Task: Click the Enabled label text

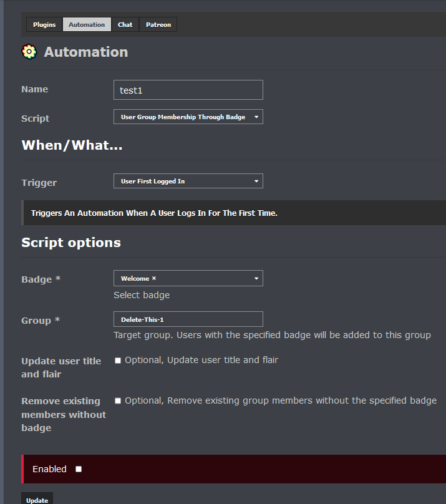Action: (x=49, y=469)
